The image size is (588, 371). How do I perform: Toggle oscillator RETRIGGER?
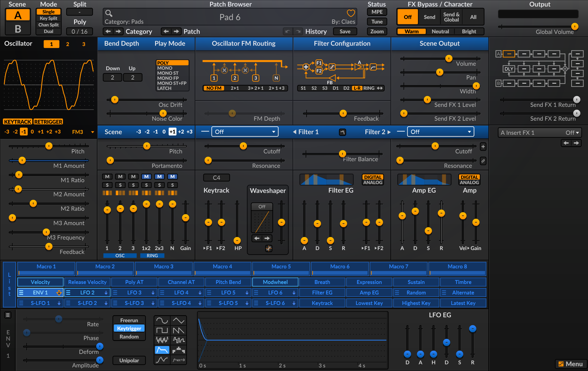[x=48, y=122]
